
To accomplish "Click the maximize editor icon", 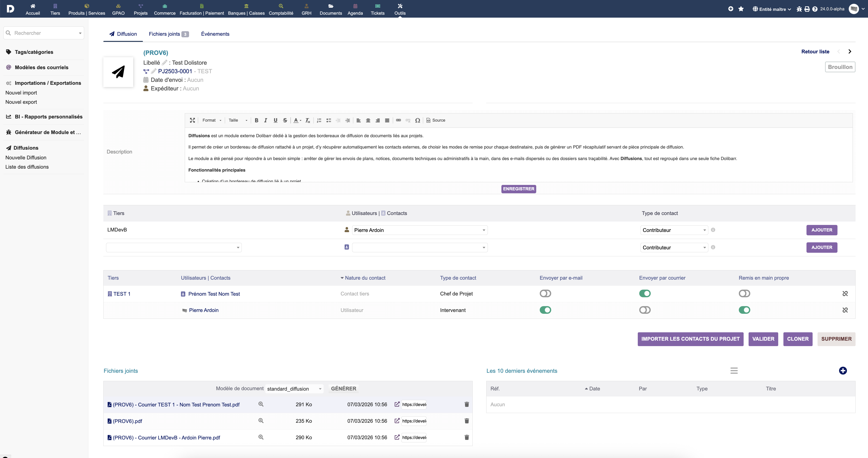I will click(x=192, y=120).
